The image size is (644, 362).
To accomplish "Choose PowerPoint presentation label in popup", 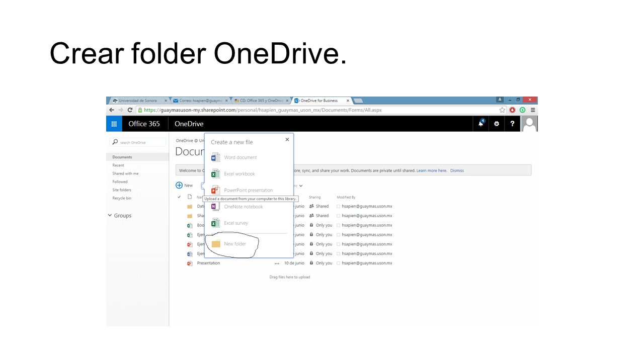I will point(248,190).
